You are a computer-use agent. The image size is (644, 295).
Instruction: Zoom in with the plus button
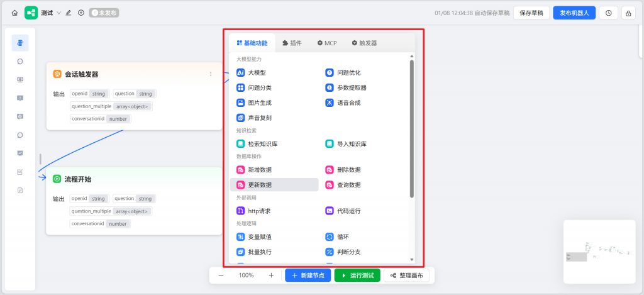point(271,276)
